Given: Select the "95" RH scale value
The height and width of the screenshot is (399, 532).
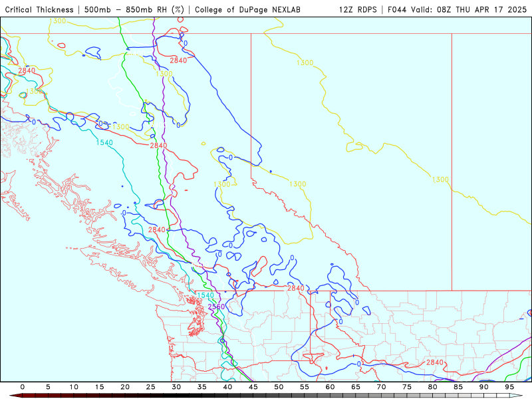Looking at the screenshot, I should 509,387.
